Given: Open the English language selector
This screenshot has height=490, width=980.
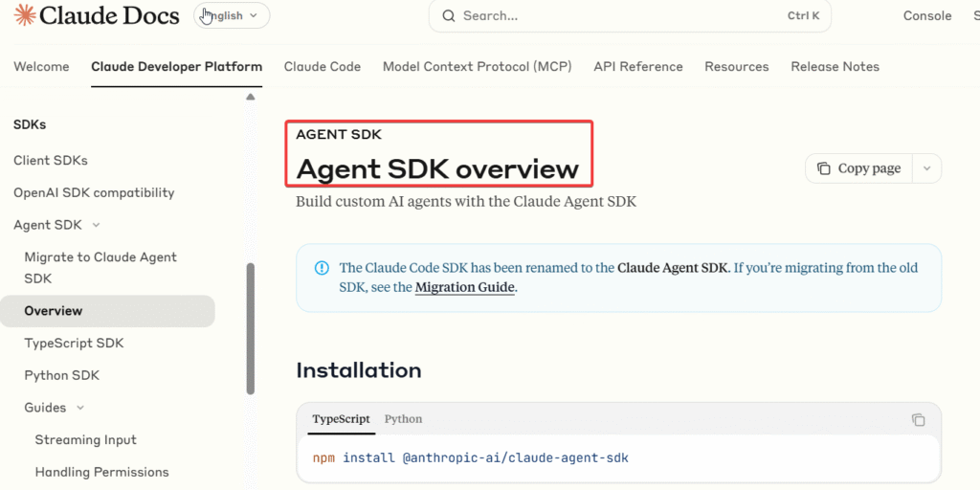Looking at the screenshot, I should (233, 15).
